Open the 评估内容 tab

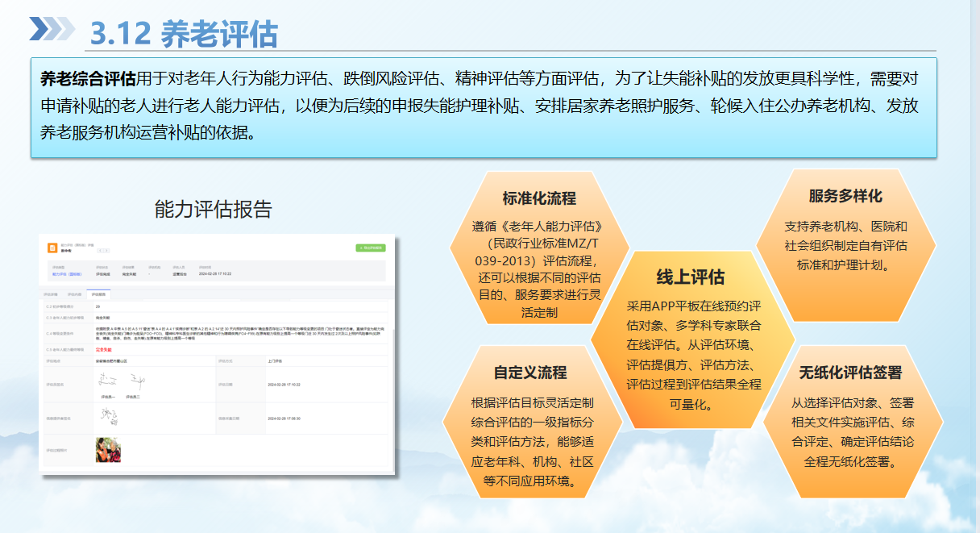point(73,293)
